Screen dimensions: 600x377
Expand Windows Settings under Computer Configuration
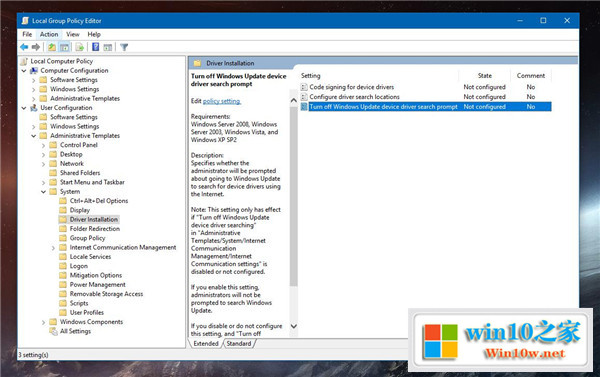(x=34, y=90)
